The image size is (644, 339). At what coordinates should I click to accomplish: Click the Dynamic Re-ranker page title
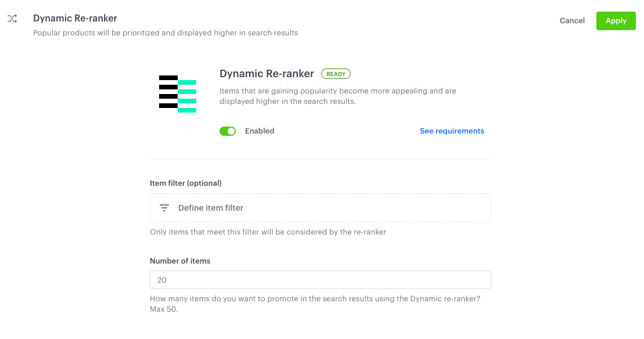75,18
